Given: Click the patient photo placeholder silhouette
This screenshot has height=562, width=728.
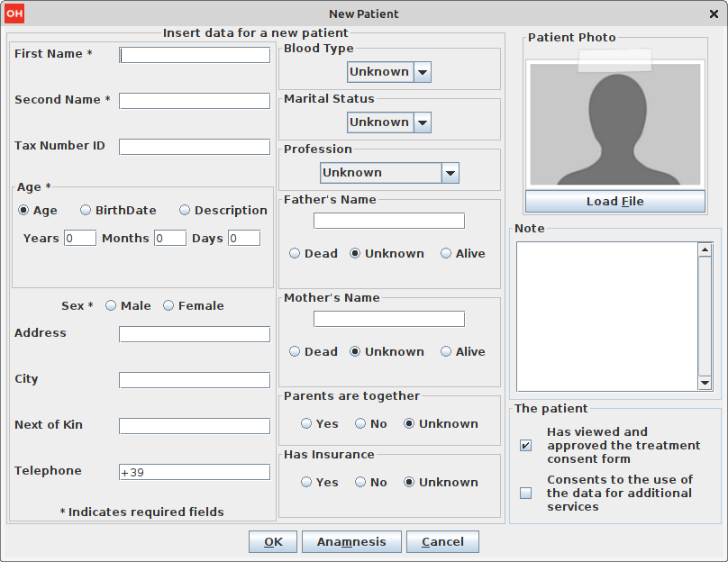Looking at the screenshot, I should pos(614,124).
